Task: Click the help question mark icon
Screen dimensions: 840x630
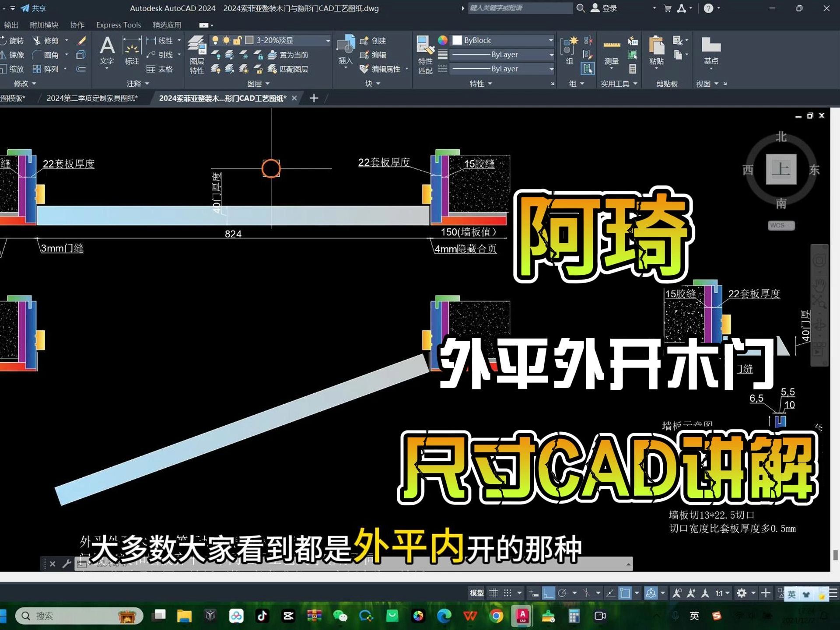Action: point(708,8)
